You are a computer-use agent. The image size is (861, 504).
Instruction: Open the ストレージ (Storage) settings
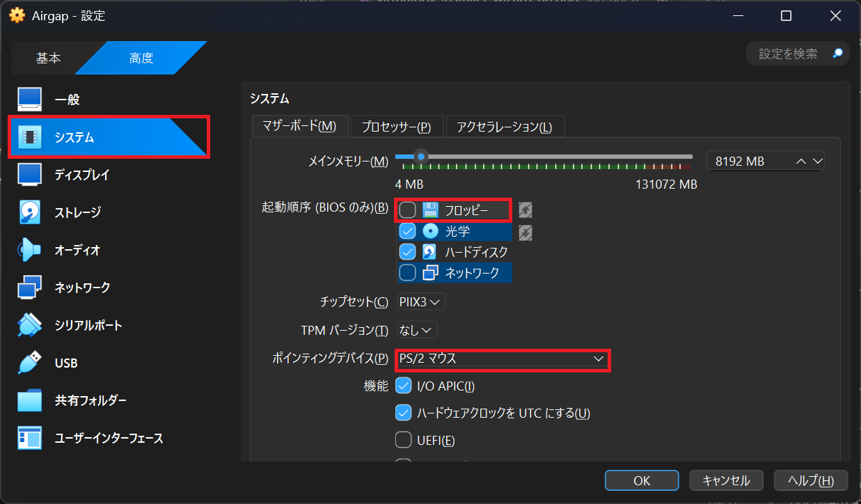(77, 212)
